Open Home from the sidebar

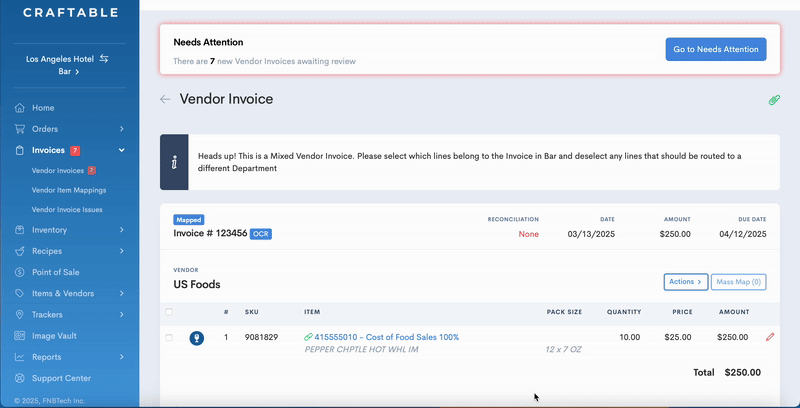click(43, 108)
